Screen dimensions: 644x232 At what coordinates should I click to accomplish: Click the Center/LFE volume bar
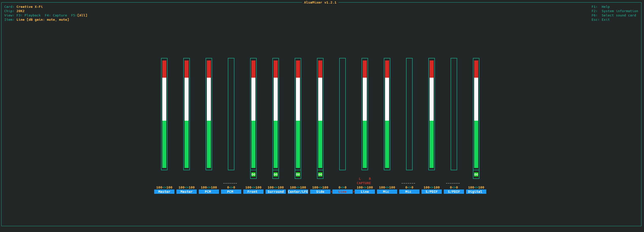pos(298,114)
